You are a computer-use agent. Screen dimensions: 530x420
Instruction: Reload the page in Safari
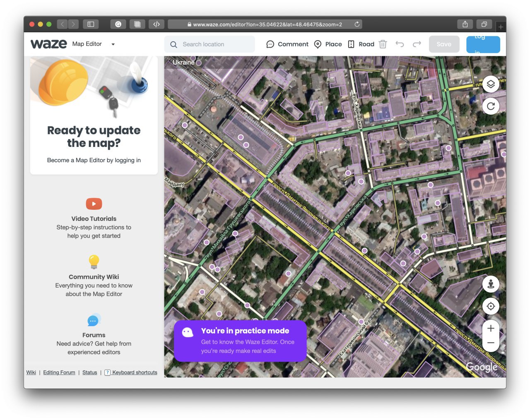click(357, 24)
